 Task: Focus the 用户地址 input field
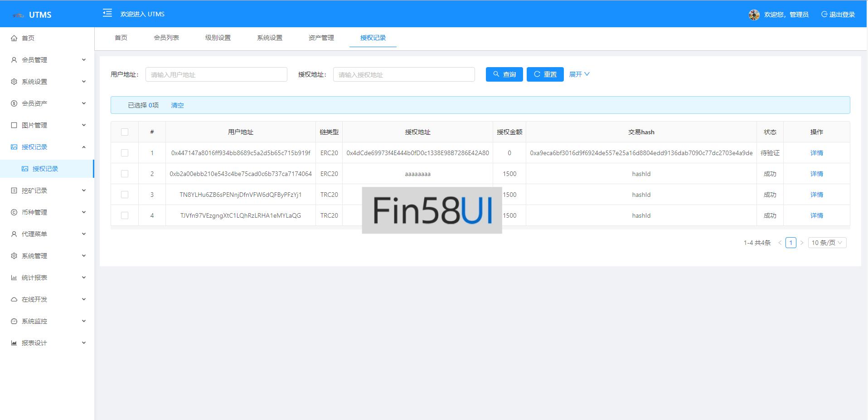pyautogui.click(x=216, y=74)
